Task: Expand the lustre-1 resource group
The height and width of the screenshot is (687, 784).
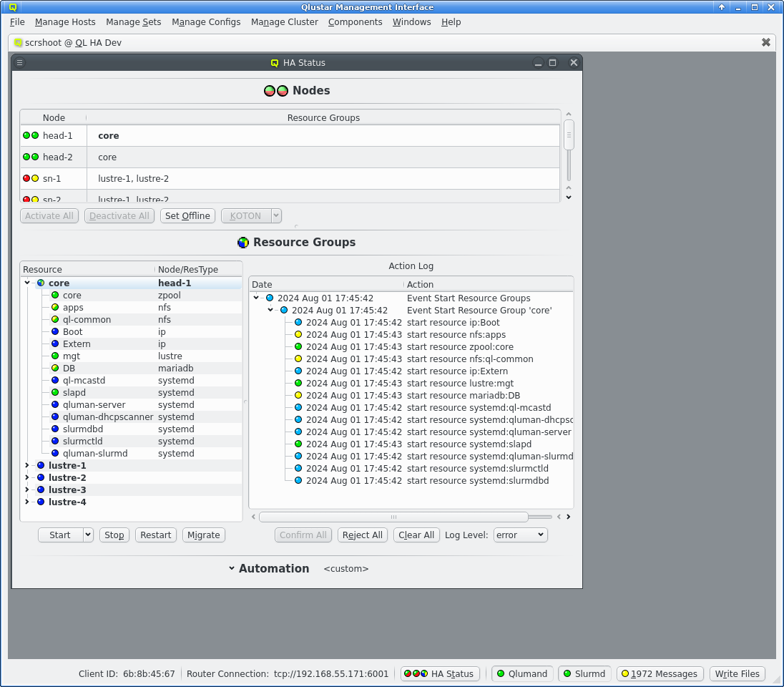Action: pos(27,465)
